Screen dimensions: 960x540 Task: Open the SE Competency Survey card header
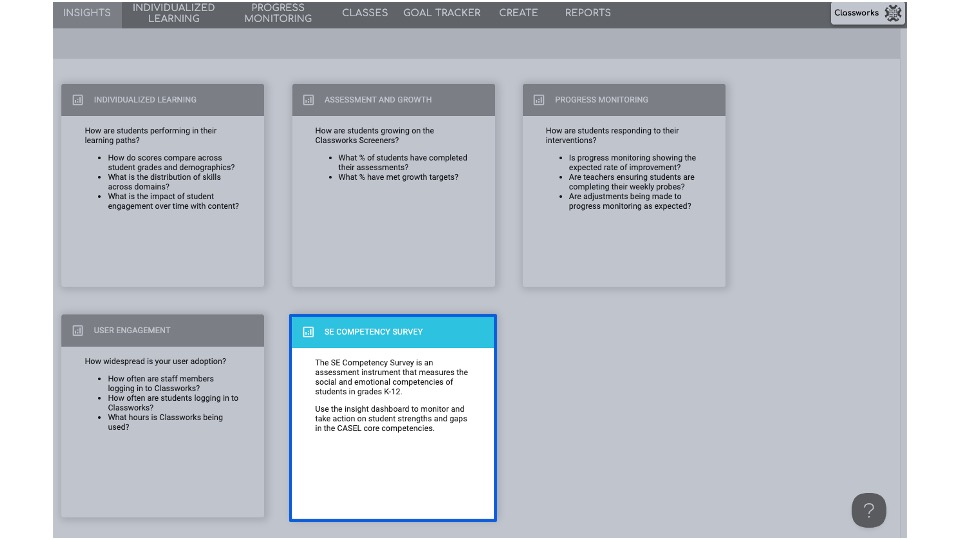click(x=393, y=332)
